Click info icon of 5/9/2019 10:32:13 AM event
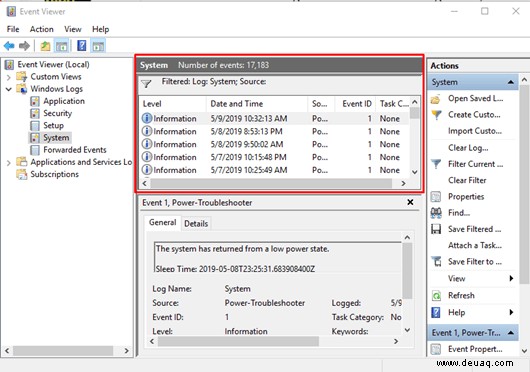The height and width of the screenshot is (372, 530). 147,118
